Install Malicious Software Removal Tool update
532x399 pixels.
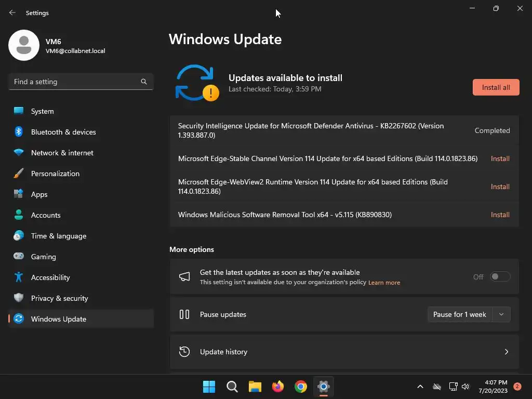click(500, 215)
